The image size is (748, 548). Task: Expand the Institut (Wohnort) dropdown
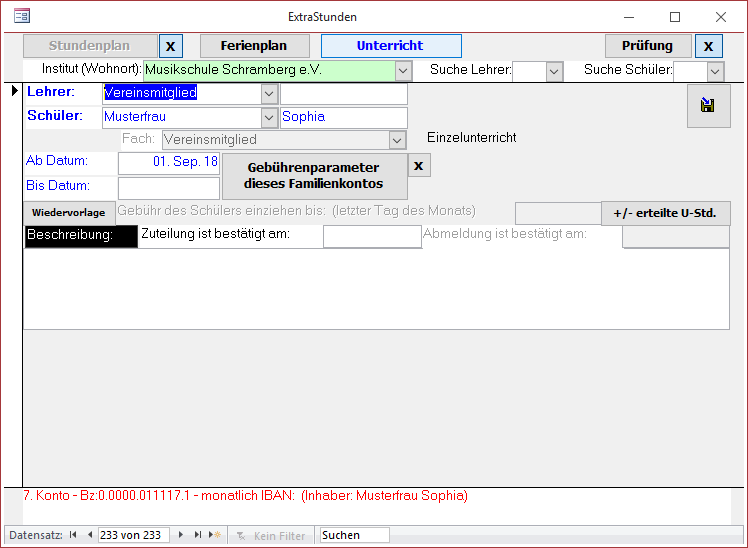[403, 71]
